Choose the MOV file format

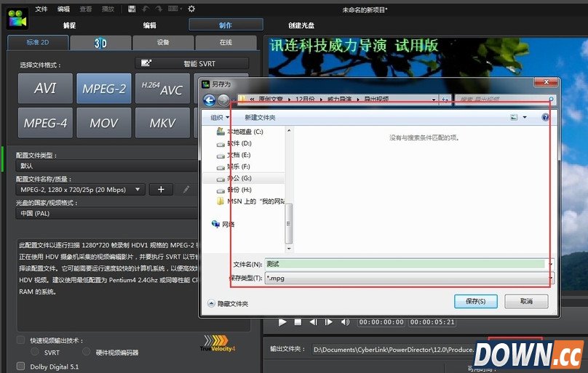click(104, 123)
